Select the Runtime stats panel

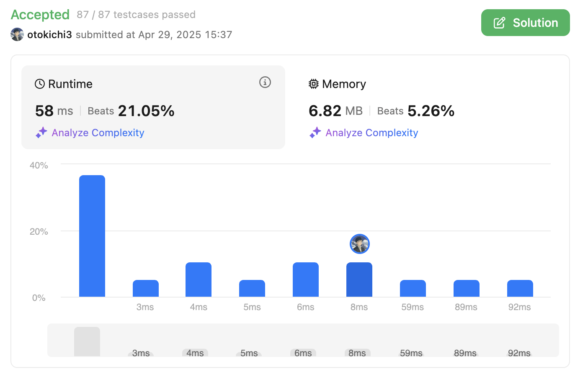[153, 107]
